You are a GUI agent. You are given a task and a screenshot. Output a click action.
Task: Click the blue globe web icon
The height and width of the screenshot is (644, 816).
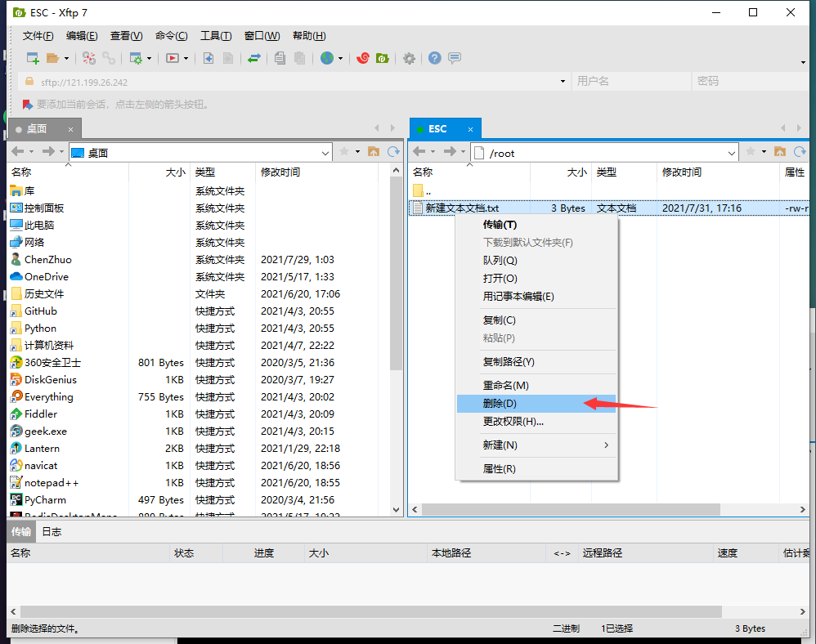(x=326, y=58)
